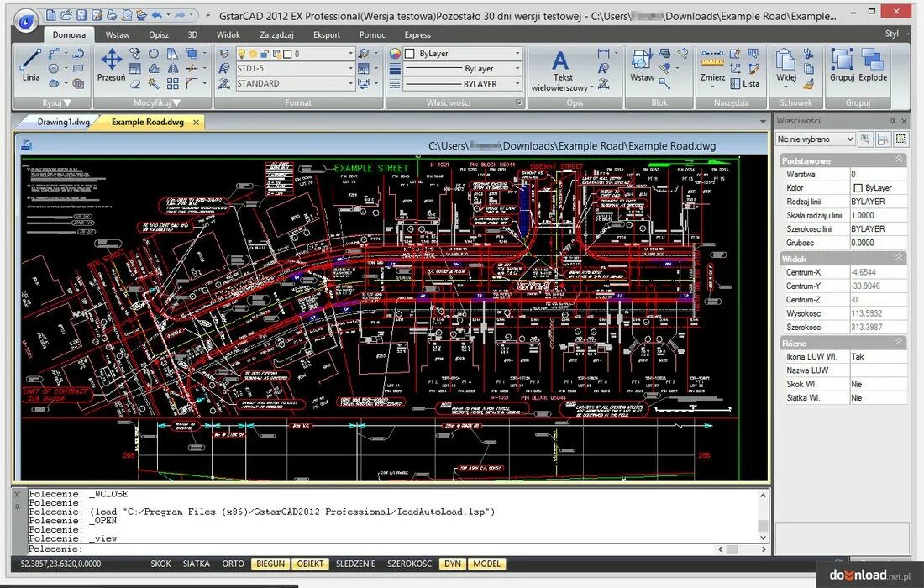Expand the Nic nie wybrano selection dropdown
Image resolution: width=924 pixels, height=588 pixels.
pyautogui.click(x=815, y=139)
